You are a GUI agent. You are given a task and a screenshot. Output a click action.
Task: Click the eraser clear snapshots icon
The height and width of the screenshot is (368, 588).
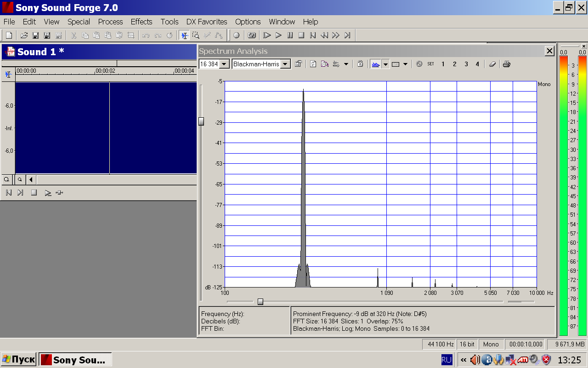point(492,64)
